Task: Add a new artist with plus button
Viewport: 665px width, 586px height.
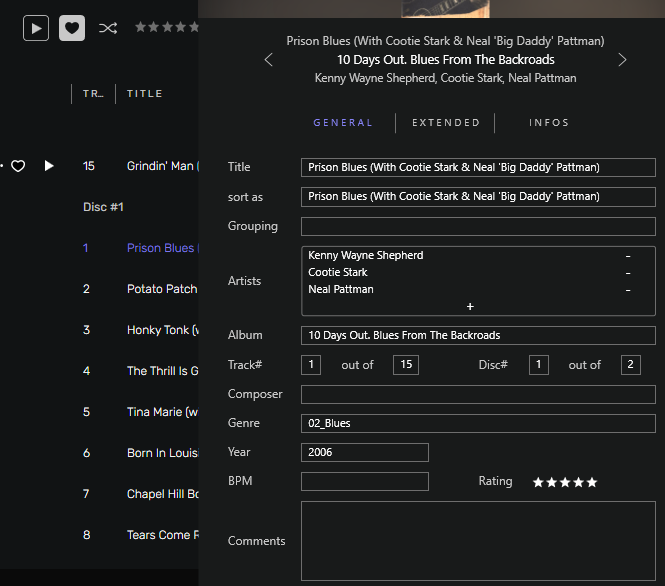Action: [x=470, y=307]
